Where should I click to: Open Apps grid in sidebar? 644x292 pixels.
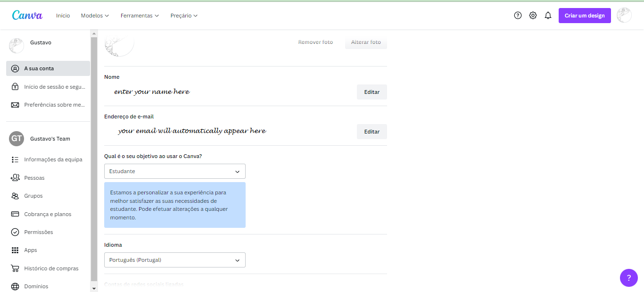tap(30, 250)
